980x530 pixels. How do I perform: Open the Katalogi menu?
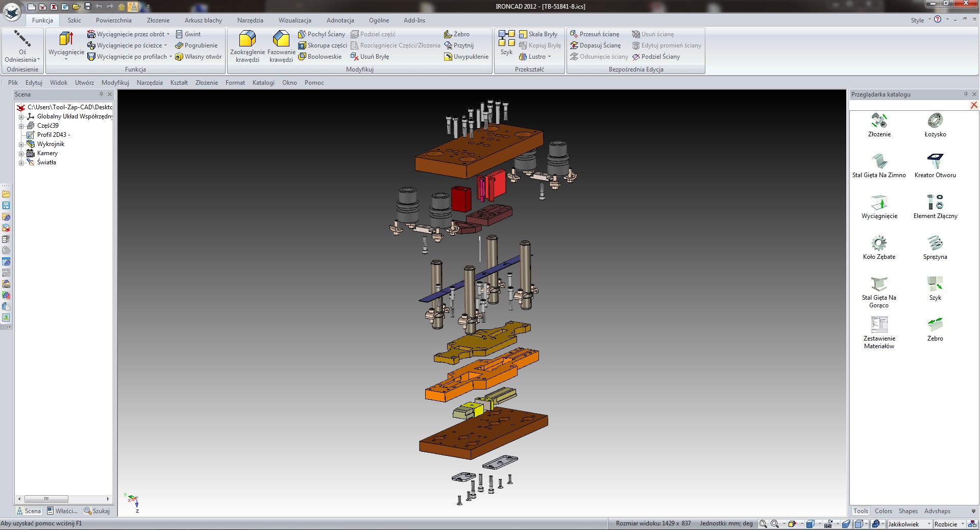point(263,83)
